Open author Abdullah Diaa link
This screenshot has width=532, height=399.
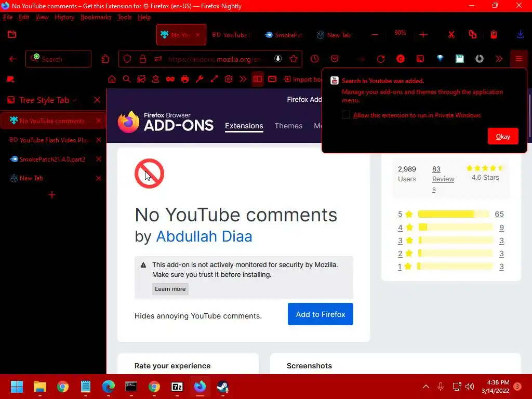(204, 236)
